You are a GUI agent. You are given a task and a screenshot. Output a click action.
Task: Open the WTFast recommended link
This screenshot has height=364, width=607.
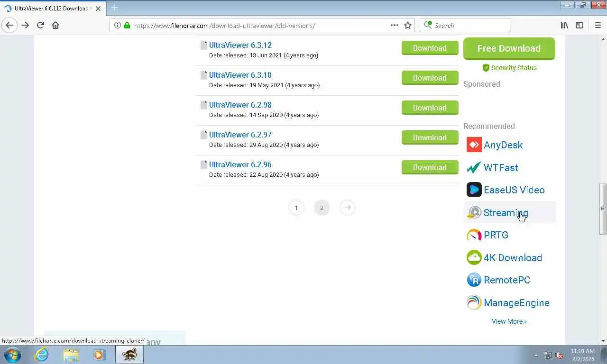(x=501, y=167)
